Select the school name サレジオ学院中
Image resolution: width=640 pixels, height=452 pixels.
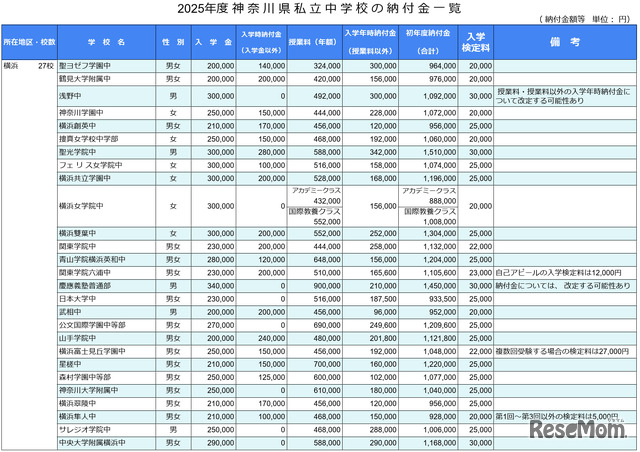pyautogui.click(x=85, y=430)
